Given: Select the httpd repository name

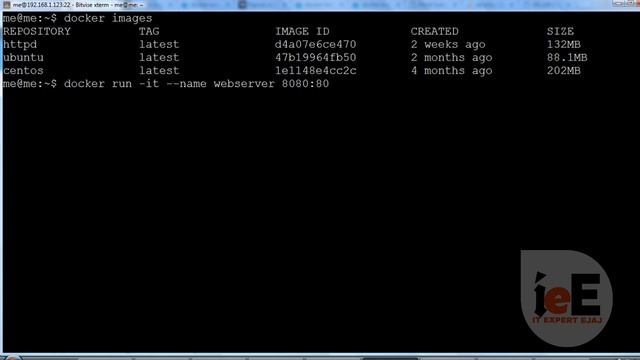Looking at the screenshot, I should click(x=20, y=44).
